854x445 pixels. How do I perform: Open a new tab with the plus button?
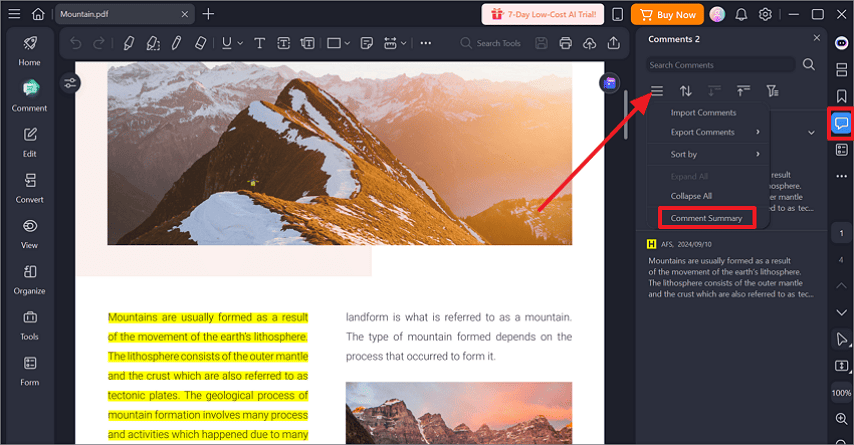(208, 14)
